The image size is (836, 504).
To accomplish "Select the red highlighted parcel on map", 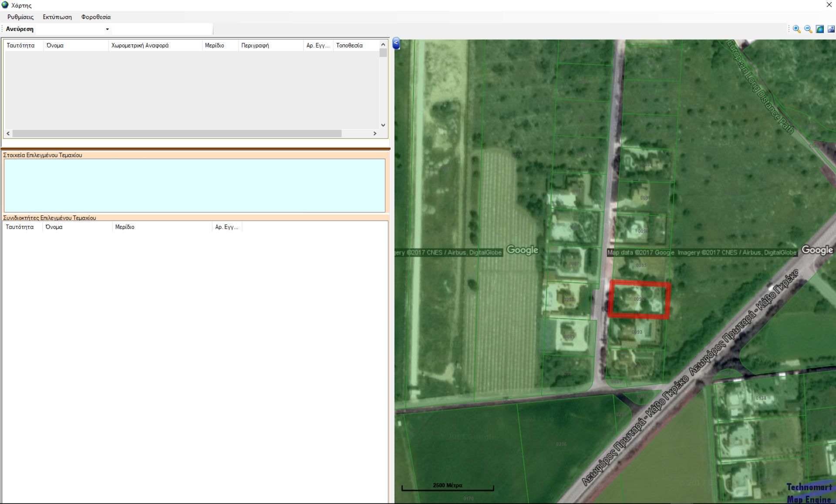I will [639, 299].
